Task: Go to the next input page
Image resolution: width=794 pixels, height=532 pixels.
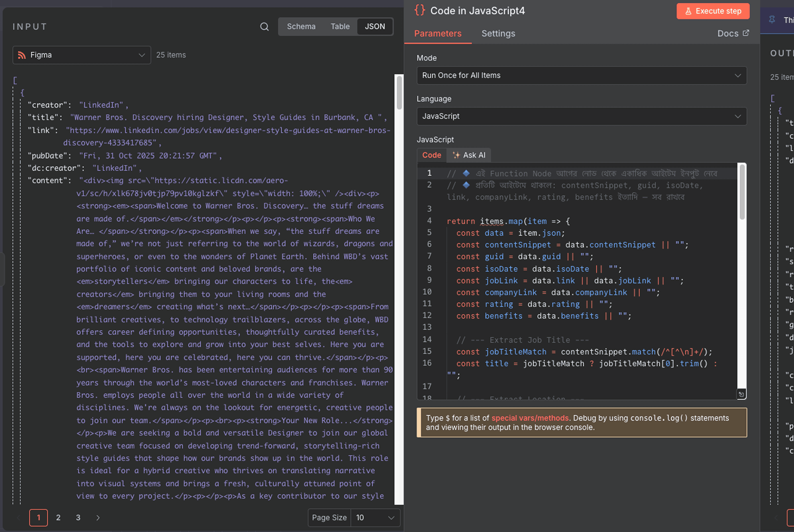Action: click(98, 517)
